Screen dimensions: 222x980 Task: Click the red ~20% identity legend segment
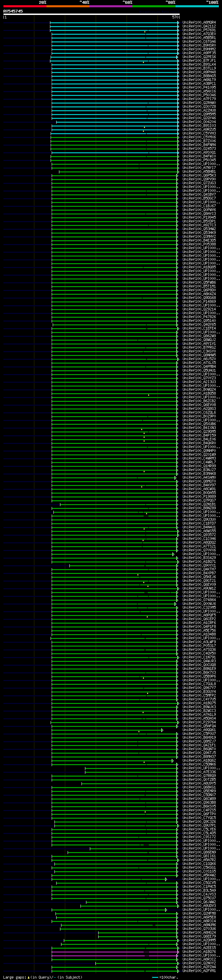pos(25,6)
